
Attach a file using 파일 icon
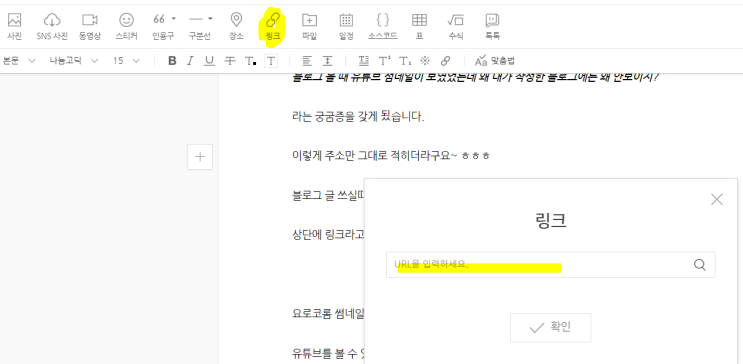tap(309, 26)
